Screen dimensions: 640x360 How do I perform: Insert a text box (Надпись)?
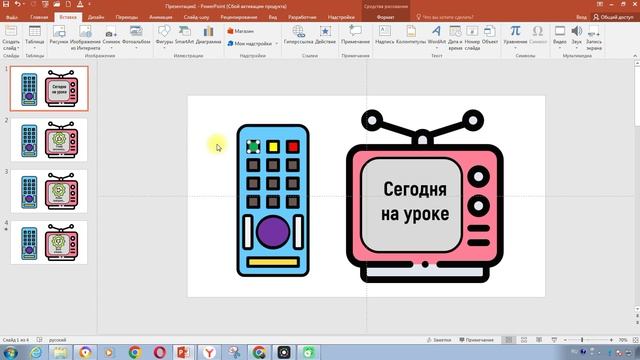tap(384, 35)
